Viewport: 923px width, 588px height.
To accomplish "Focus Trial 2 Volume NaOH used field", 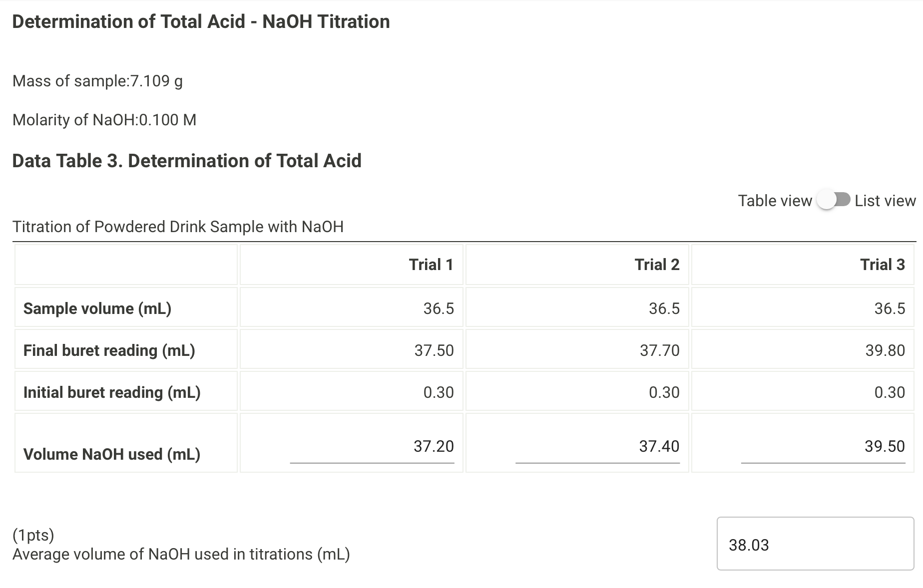I will pos(597,446).
